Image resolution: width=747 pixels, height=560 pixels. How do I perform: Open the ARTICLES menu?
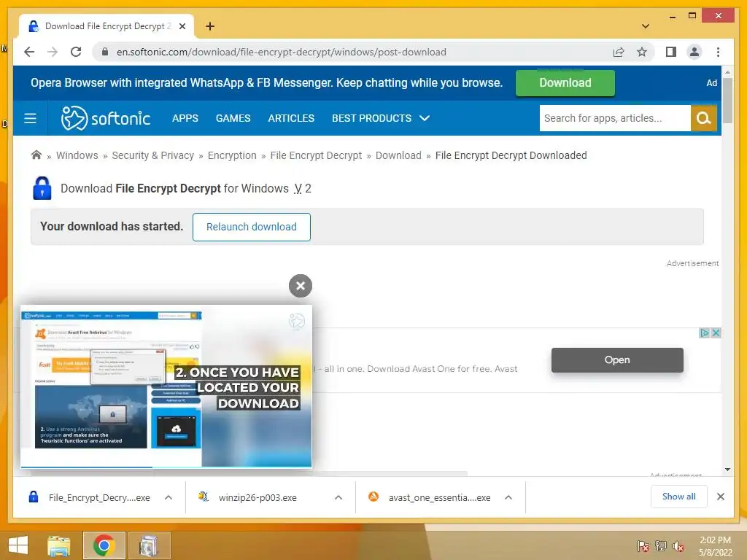coord(291,118)
